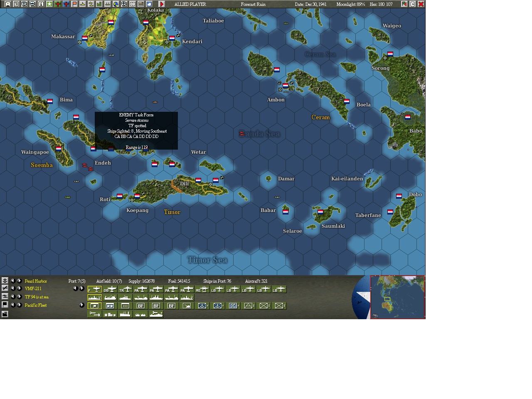Go to previous air unit before VMF-211
Viewport: 532px width, 399px height.
coord(13,288)
